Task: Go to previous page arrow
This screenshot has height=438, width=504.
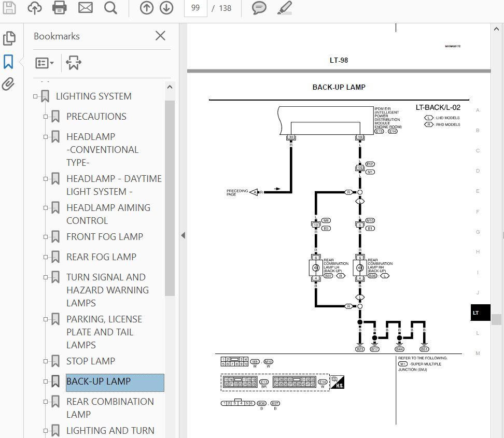Action: (146, 8)
